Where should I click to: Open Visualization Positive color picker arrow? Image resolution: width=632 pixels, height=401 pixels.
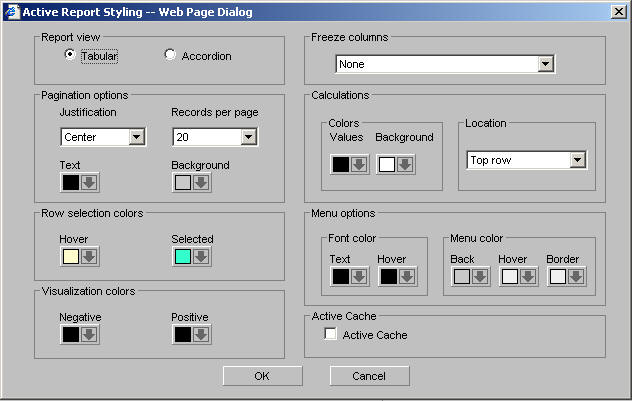tap(201, 334)
